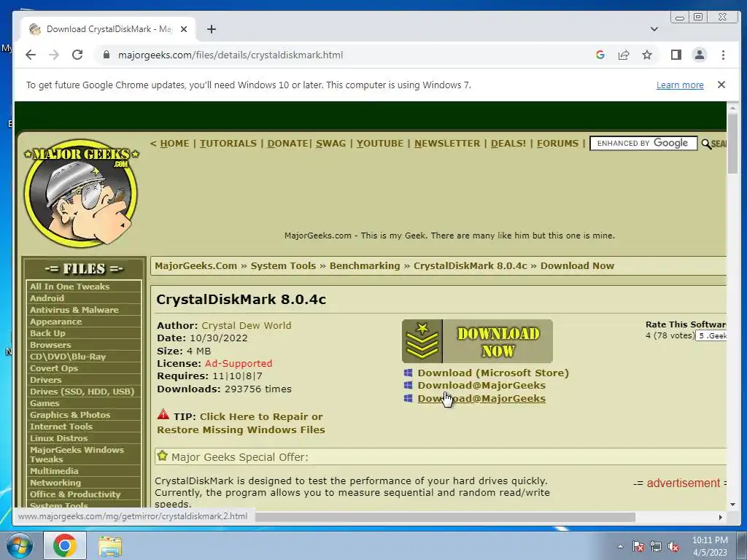747x560 pixels.
Task: Open the Windows Start menu
Action: (19, 545)
